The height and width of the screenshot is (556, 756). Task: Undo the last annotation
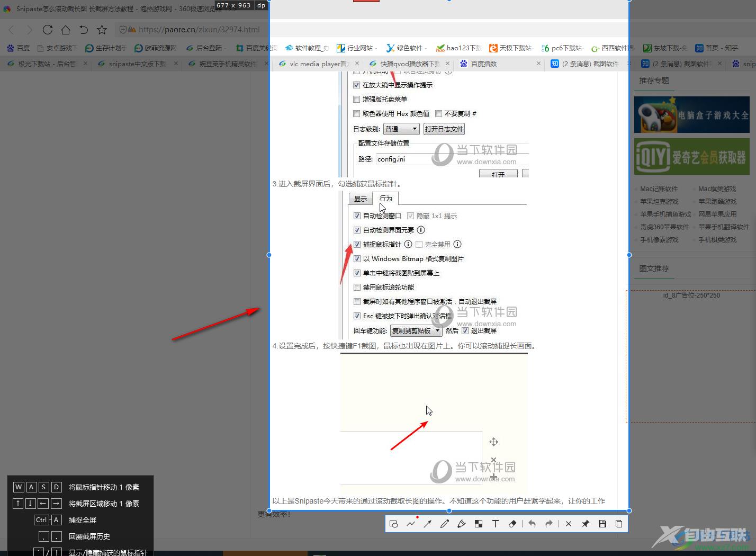[532, 524]
